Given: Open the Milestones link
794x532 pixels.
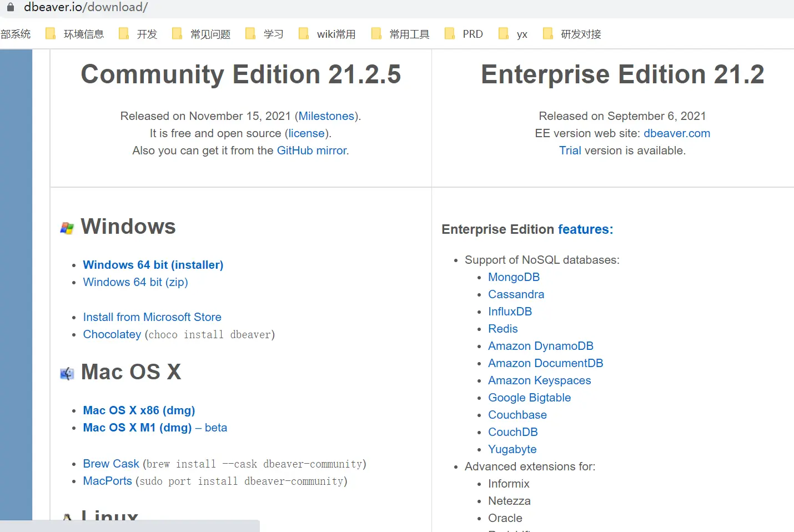Looking at the screenshot, I should coord(326,116).
